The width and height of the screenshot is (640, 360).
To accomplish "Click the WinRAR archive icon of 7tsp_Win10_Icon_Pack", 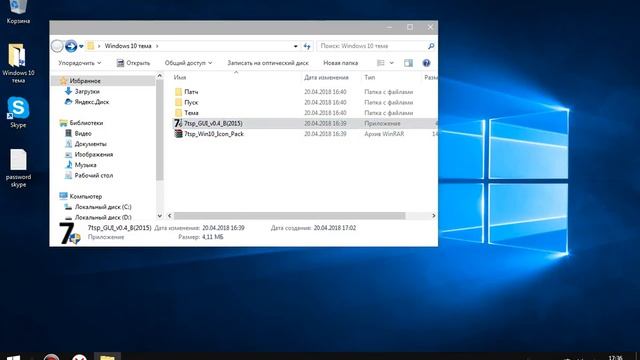I will (x=178, y=133).
